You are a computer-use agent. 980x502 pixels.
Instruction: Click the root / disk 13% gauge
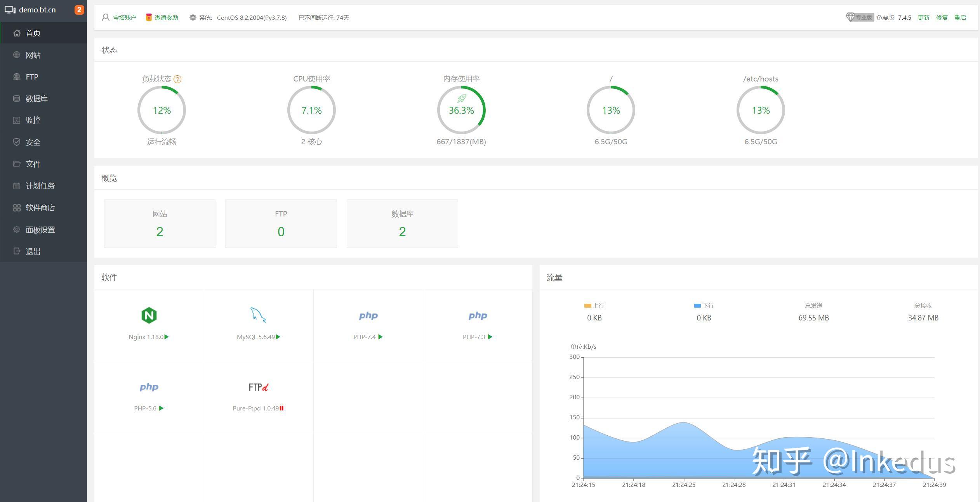611,110
